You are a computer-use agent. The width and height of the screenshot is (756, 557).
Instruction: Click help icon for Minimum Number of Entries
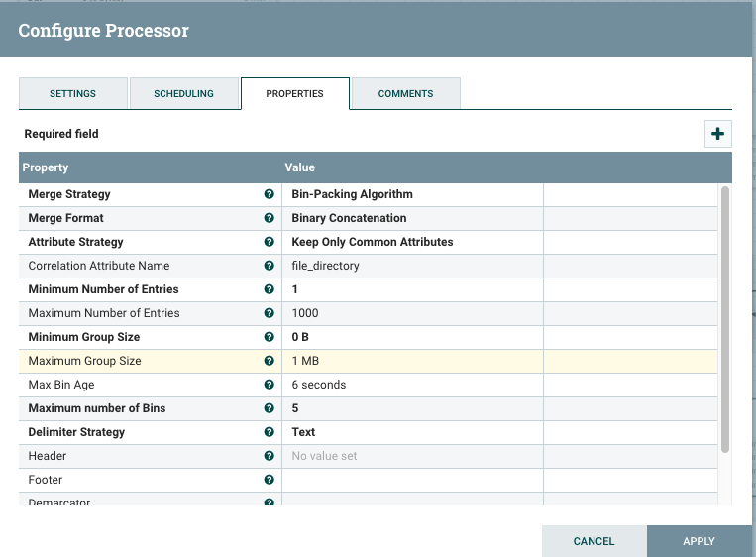pos(270,289)
